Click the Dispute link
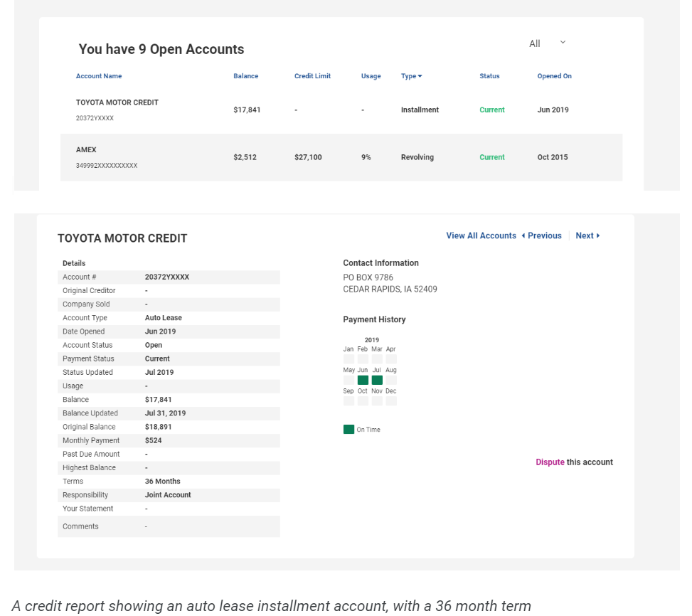The image size is (692, 616). pyautogui.click(x=550, y=462)
